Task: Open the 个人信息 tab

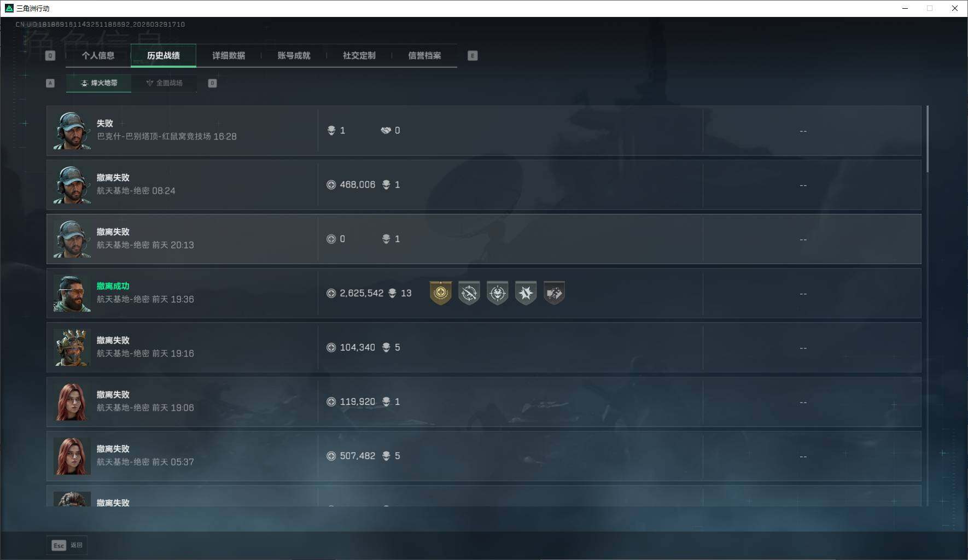Action: pos(98,56)
